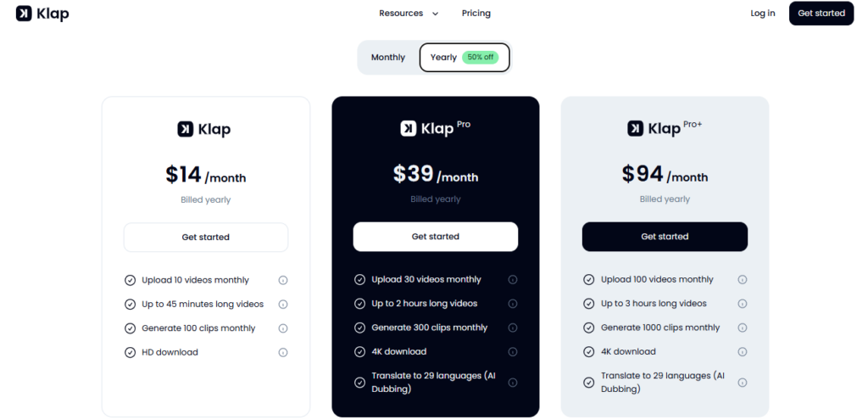Click info icon beside Up to 3 hours long videos
868x420 pixels.
click(743, 304)
